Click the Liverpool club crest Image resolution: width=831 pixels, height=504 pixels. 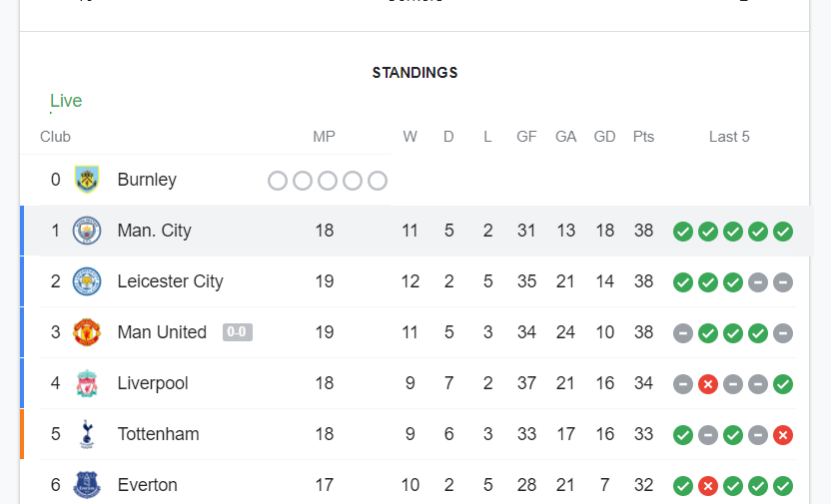point(87,383)
